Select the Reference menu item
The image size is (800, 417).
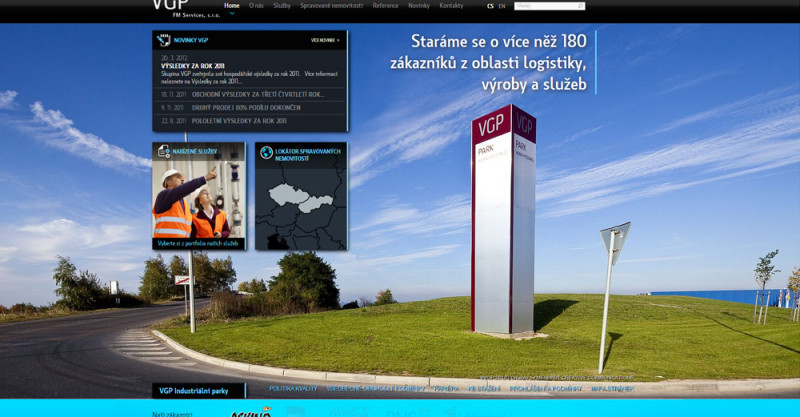click(x=385, y=6)
